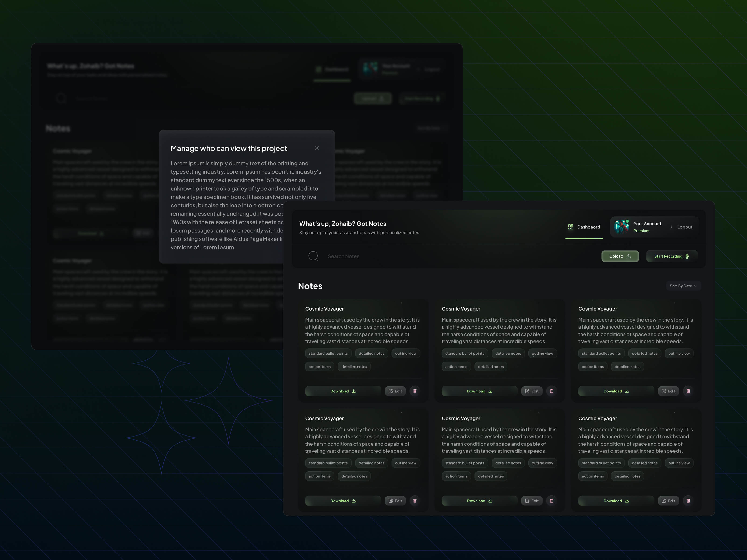The image size is (747, 560).
Task: Select 'outline view' tag on top-right card
Action: (679, 353)
